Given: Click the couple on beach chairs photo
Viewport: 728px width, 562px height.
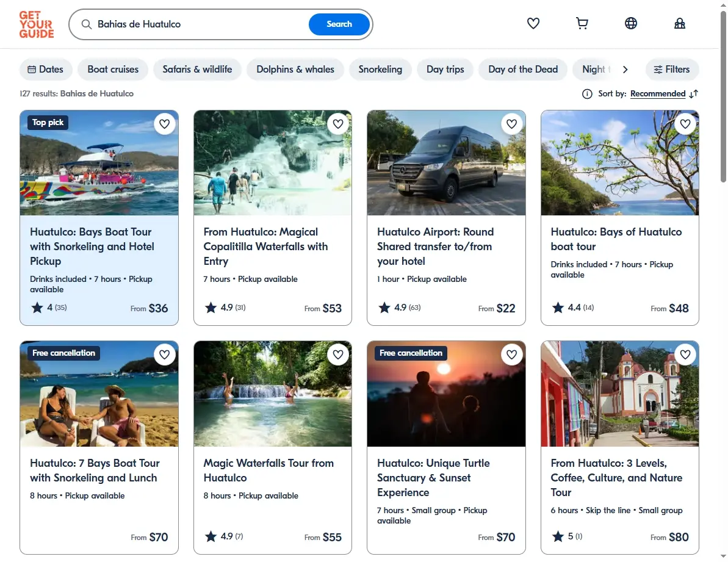Looking at the screenshot, I should click(x=99, y=394).
